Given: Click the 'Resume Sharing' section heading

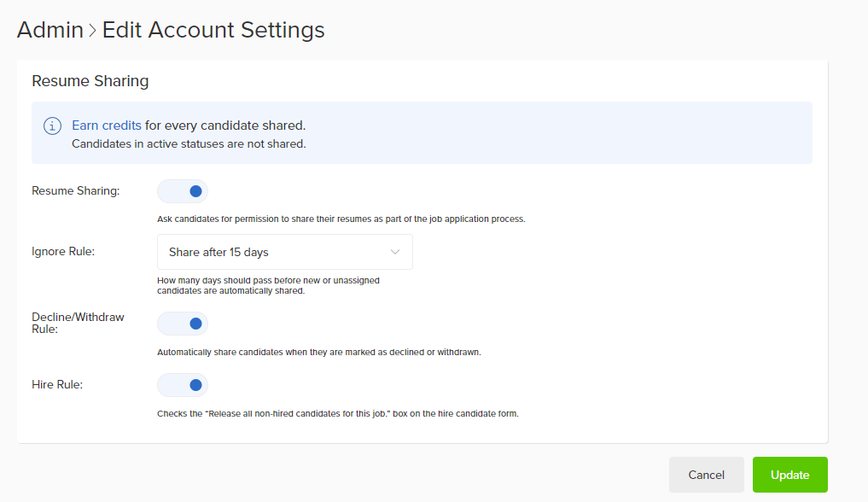Looking at the screenshot, I should point(90,81).
